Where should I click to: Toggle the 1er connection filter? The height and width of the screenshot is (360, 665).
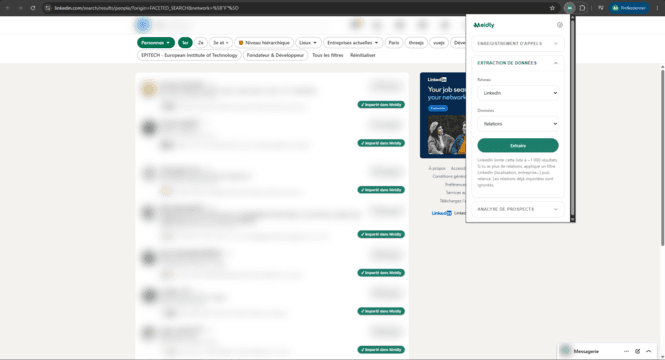point(185,43)
